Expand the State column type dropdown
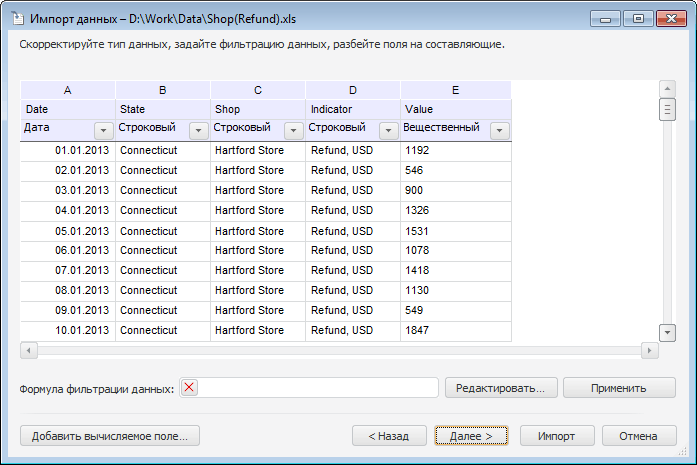 pyautogui.click(x=198, y=131)
